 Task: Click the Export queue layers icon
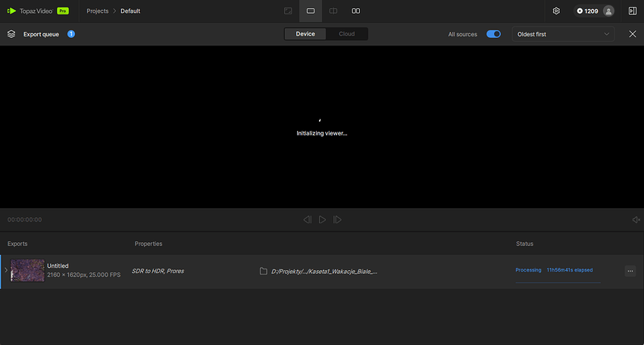(x=11, y=34)
